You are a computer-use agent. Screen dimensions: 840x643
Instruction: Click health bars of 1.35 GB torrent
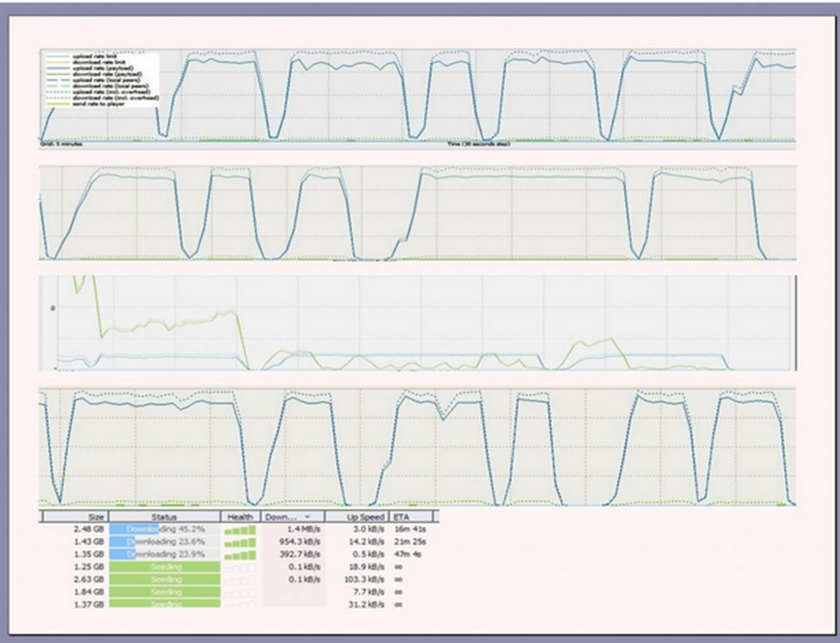click(240, 555)
